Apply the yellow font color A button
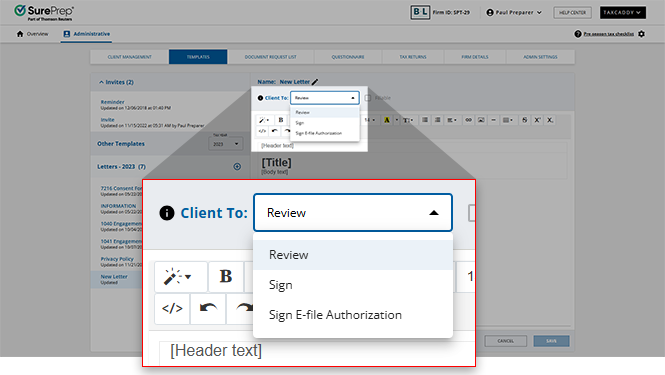 tap(387, 120)
